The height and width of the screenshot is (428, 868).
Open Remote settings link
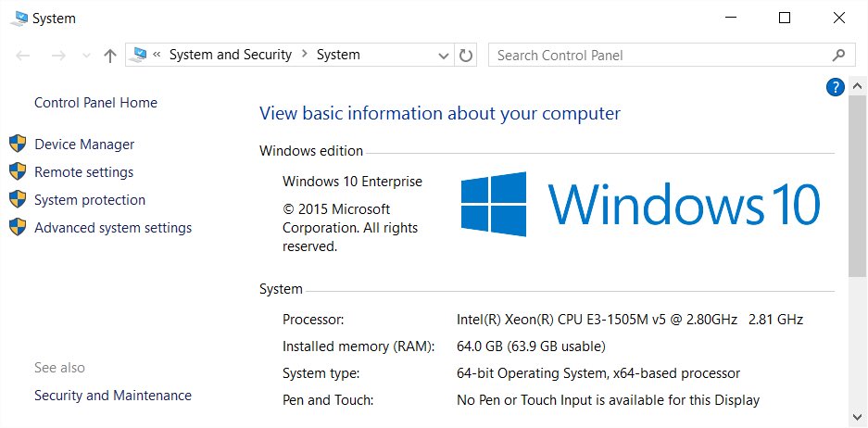[x=83, y=172]
